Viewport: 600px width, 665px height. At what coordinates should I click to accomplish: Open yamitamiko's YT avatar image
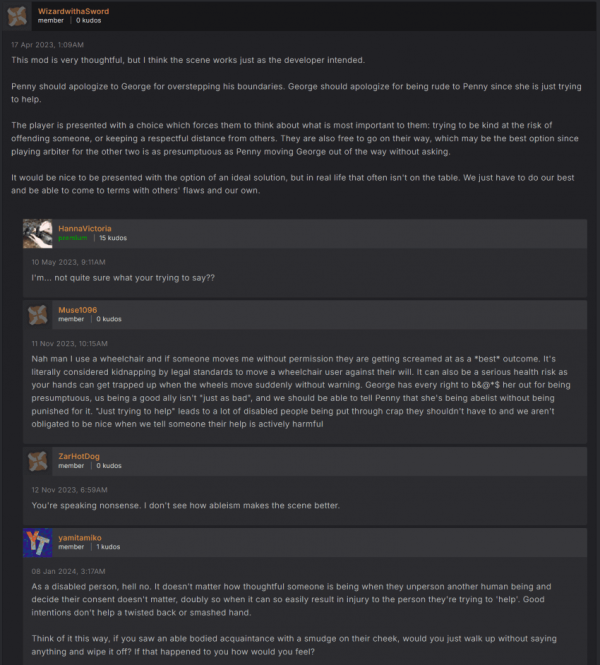pos(38,543)
